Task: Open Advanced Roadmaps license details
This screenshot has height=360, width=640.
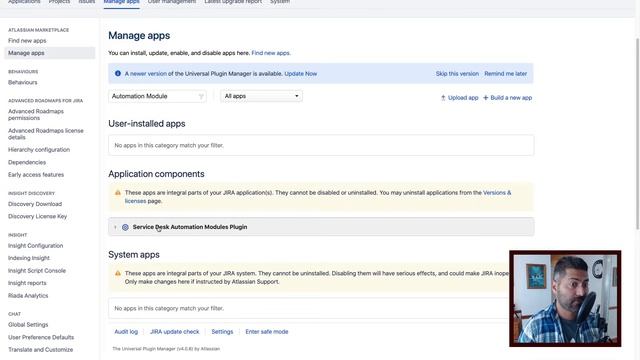Action: click(46, 134)
